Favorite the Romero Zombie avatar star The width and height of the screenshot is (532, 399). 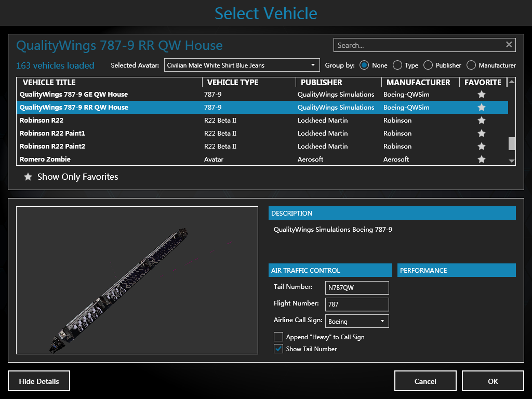(x=482, y=159)
